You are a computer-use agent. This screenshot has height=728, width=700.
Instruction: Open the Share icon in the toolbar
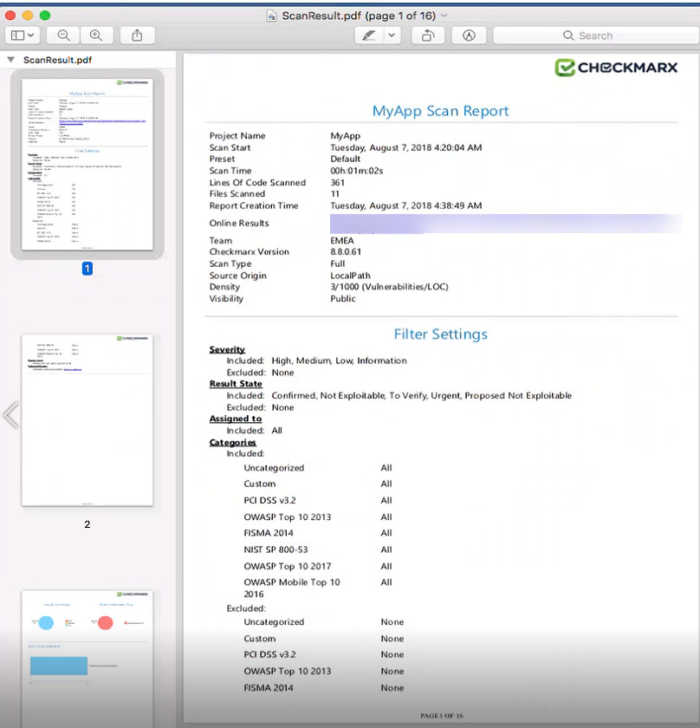(137, 36)
